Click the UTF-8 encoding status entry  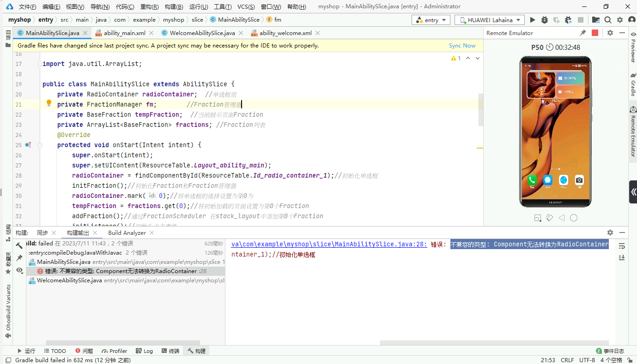pos(587,360)
